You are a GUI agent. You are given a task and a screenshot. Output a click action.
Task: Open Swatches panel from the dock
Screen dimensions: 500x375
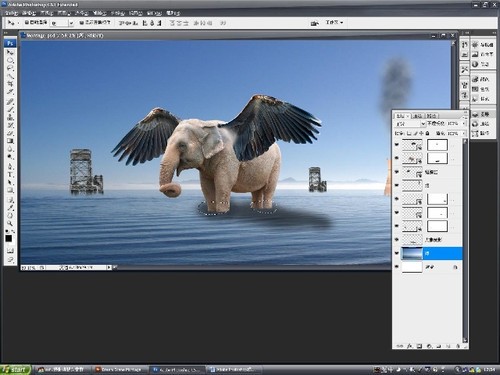click(x=482, y=89)
